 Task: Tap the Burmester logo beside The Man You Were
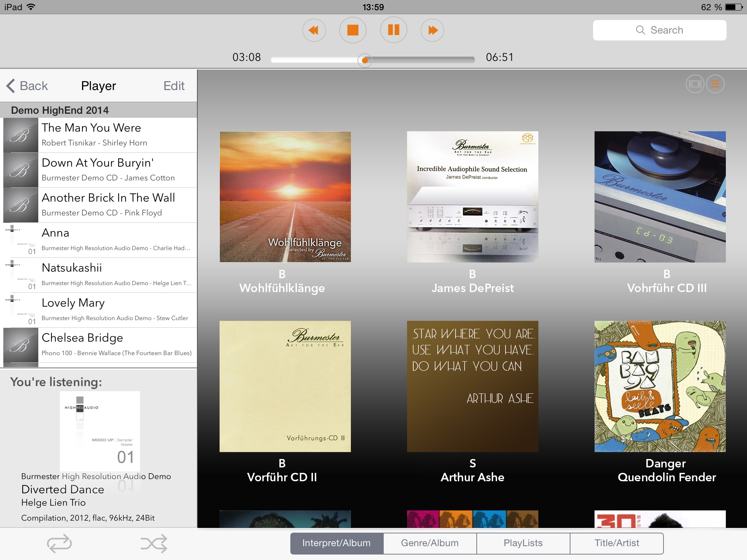[x=21, y=135]
